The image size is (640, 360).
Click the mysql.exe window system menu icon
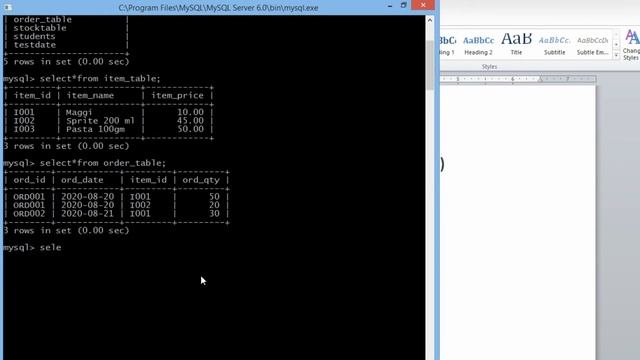(7, 7)
